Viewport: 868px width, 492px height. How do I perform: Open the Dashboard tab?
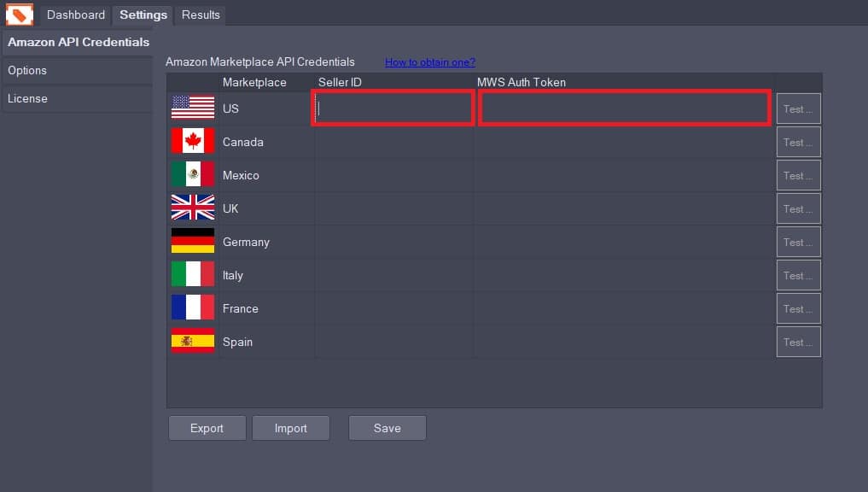coord(76,15)
